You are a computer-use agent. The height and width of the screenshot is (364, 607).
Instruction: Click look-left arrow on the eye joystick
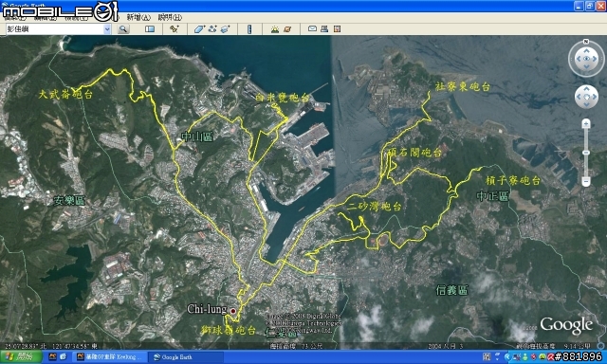579,59
